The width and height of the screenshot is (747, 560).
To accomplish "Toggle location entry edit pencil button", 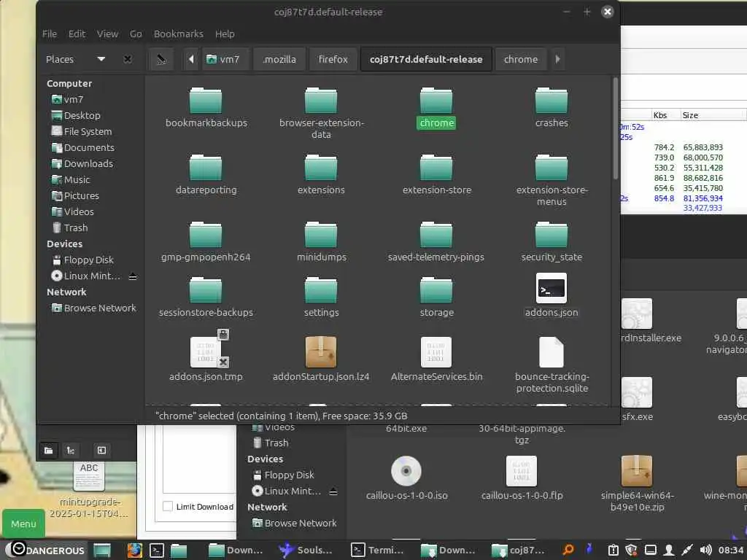I will click(161, 59).
